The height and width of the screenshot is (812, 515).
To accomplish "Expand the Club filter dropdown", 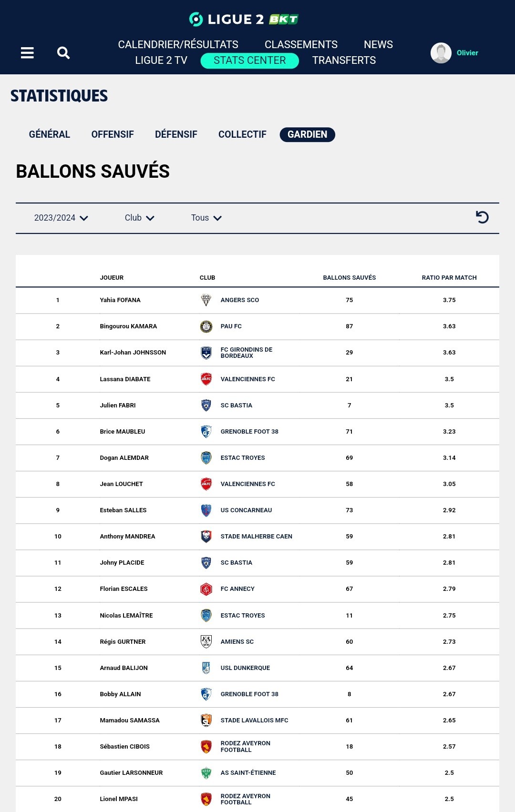I will [x=139, y=218].
